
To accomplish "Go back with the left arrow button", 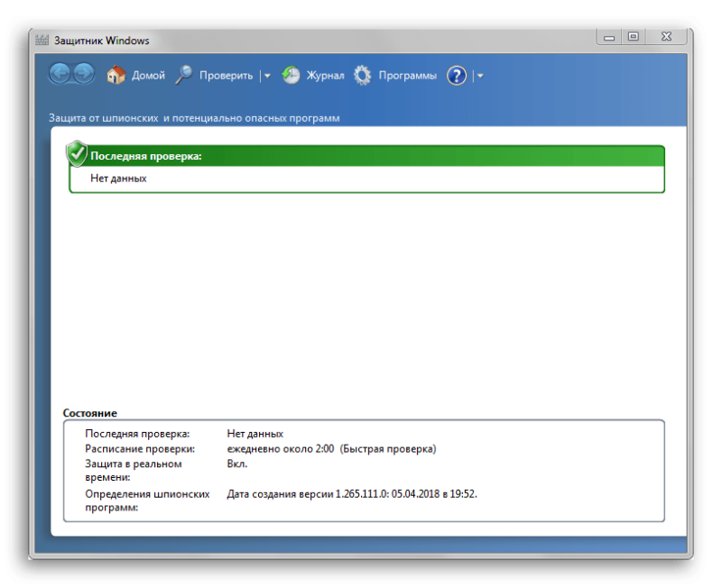I will click(x=60, y=74).
